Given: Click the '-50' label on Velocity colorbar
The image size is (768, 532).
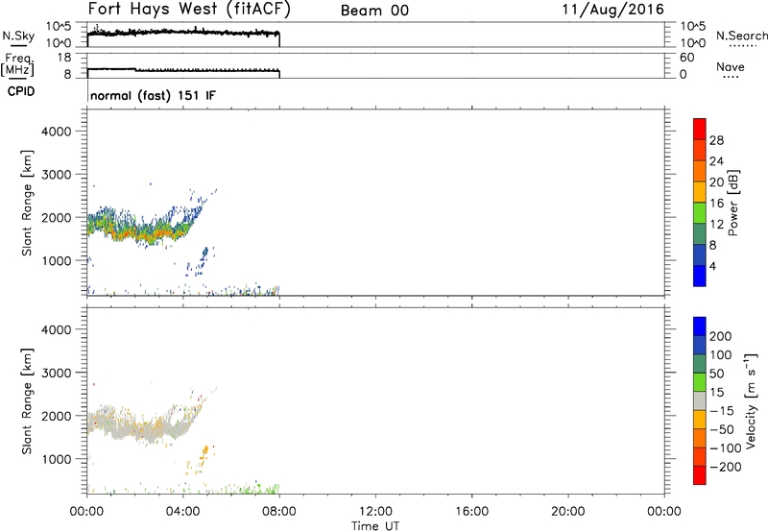Looking at the screenshot, I should (721, 429).
